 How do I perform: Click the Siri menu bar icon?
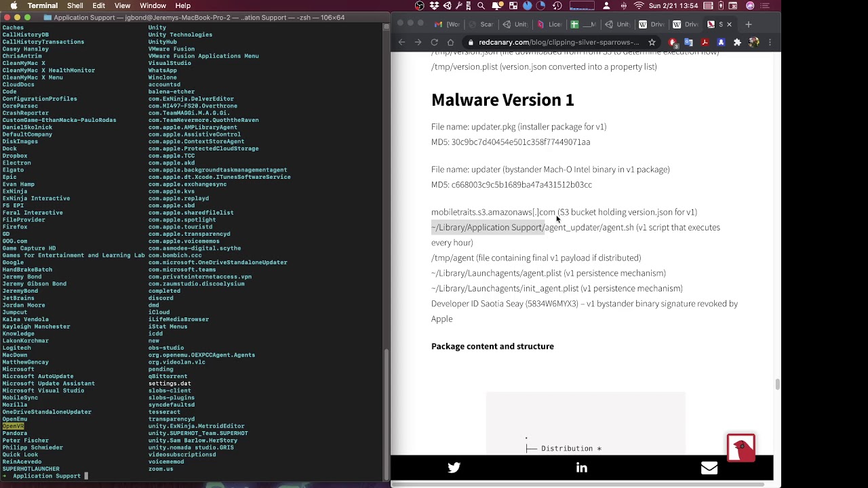click(750, 5)
